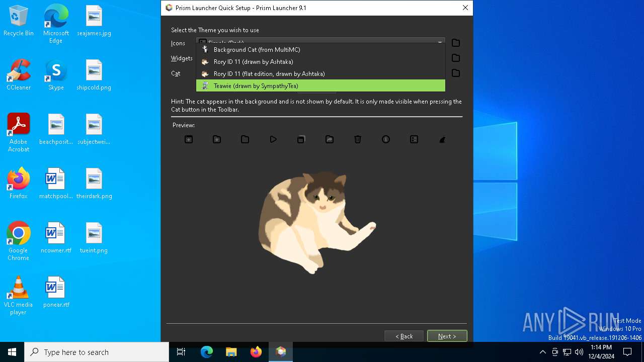Select shipcold.png desktop file
The height and width of the screenshot is (362, 644).
[x=94, y=75]
